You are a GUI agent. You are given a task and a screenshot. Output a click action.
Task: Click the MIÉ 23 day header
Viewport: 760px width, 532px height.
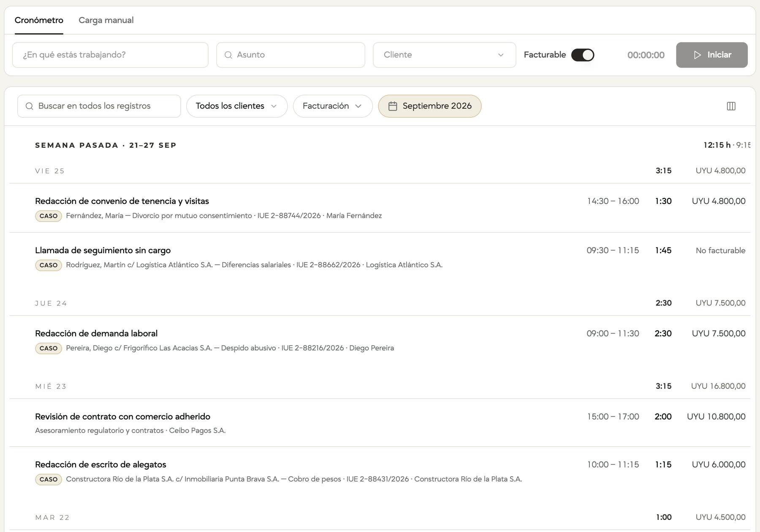[x=51, y=386]
